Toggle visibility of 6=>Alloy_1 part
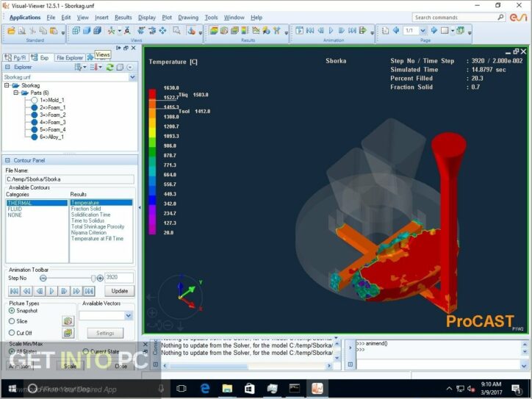 click(x=35, y=137)
